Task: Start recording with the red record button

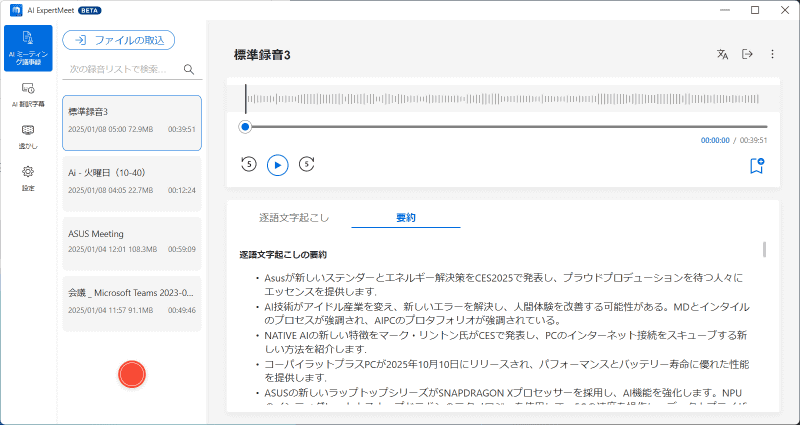Action: [132, 374]
